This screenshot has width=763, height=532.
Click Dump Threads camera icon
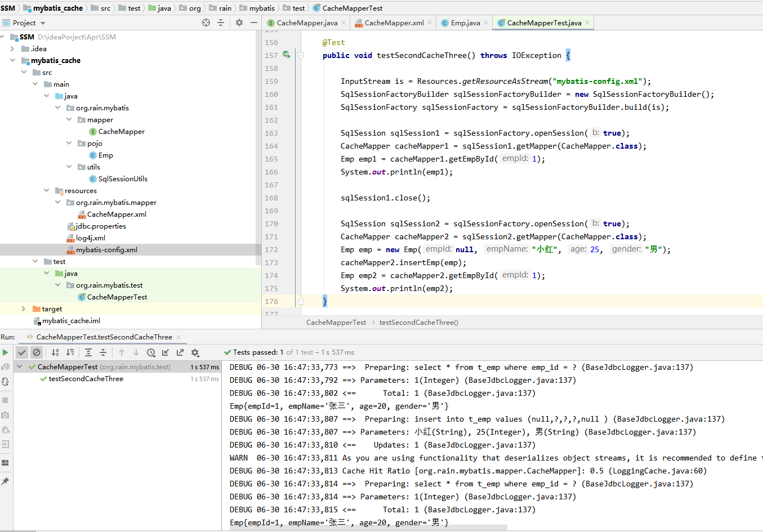coord(5,415)
